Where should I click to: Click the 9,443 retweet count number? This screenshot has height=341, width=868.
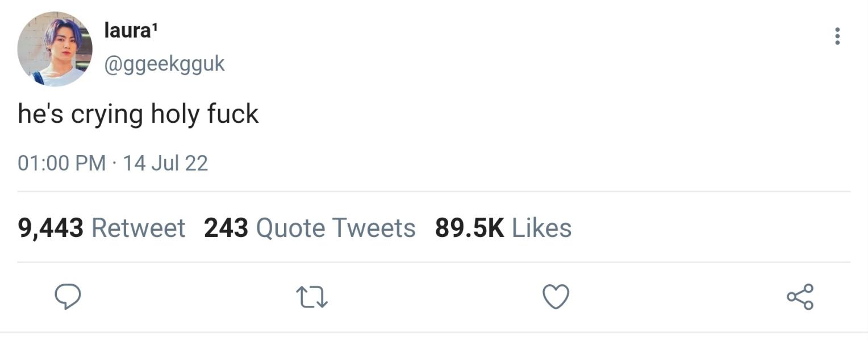(x=51, y=228)
